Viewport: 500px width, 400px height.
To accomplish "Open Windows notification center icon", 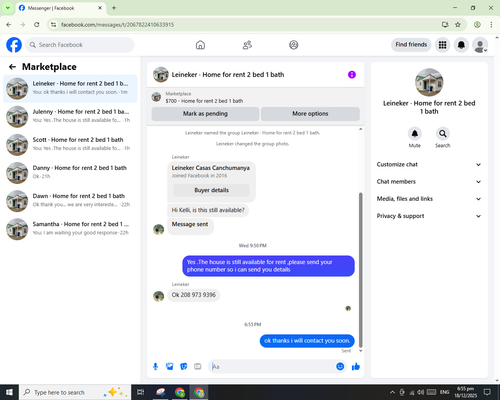I will click(x=487, y=392).
